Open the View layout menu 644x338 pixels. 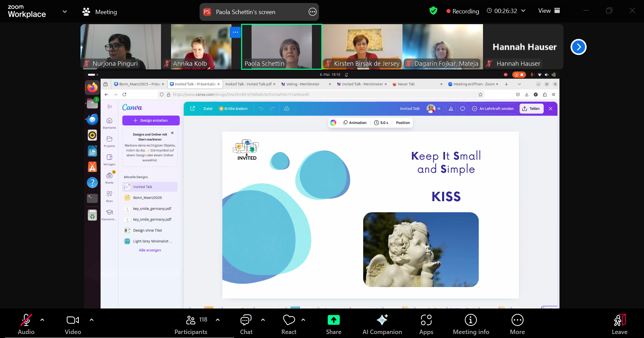(x=549, y=11)
